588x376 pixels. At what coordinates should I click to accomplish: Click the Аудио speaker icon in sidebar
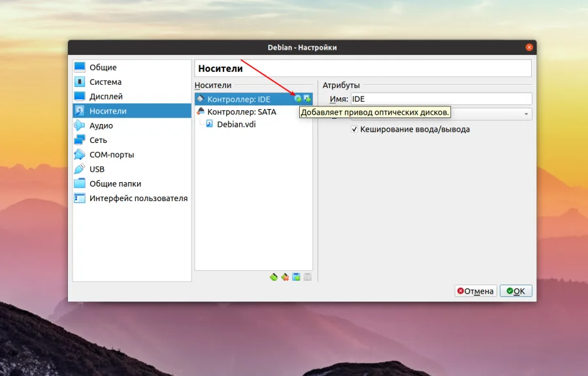point(80,125)
